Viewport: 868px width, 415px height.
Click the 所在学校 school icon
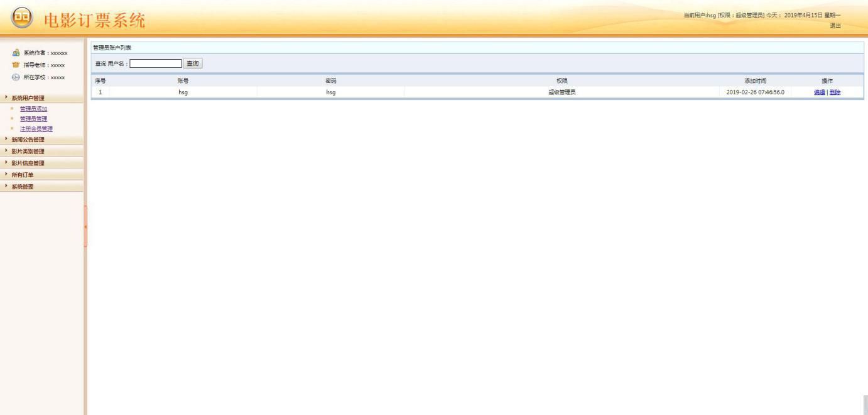[x=15, y=77]
